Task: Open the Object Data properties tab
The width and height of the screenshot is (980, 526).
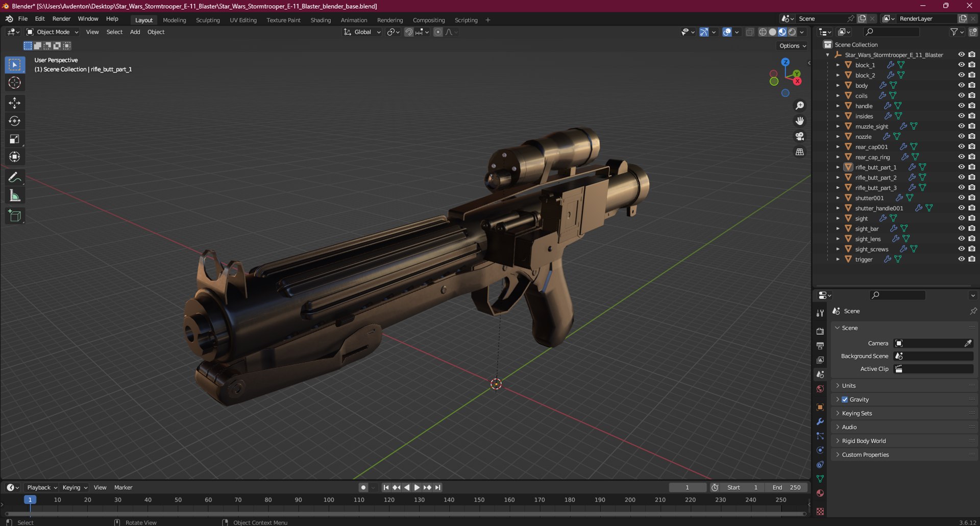Action: [x=820, y=479]
